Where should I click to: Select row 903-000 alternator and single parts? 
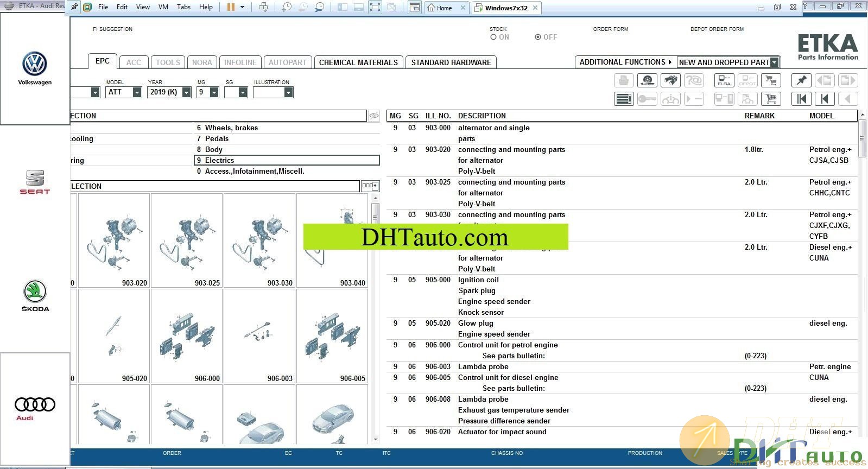622,133
